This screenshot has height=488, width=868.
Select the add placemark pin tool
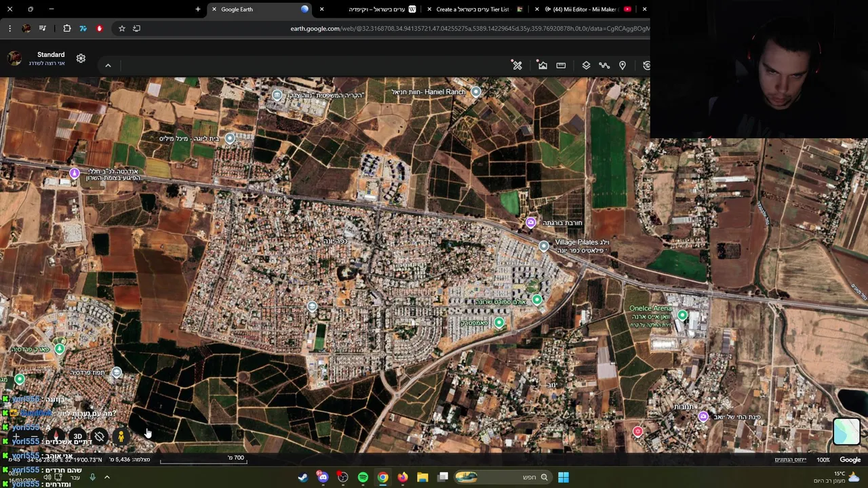[623, 65]
